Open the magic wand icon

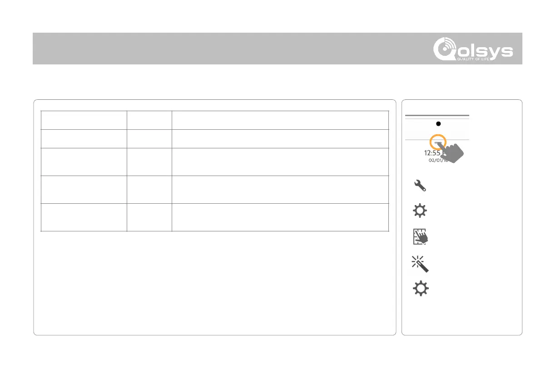tap(420, 263)
